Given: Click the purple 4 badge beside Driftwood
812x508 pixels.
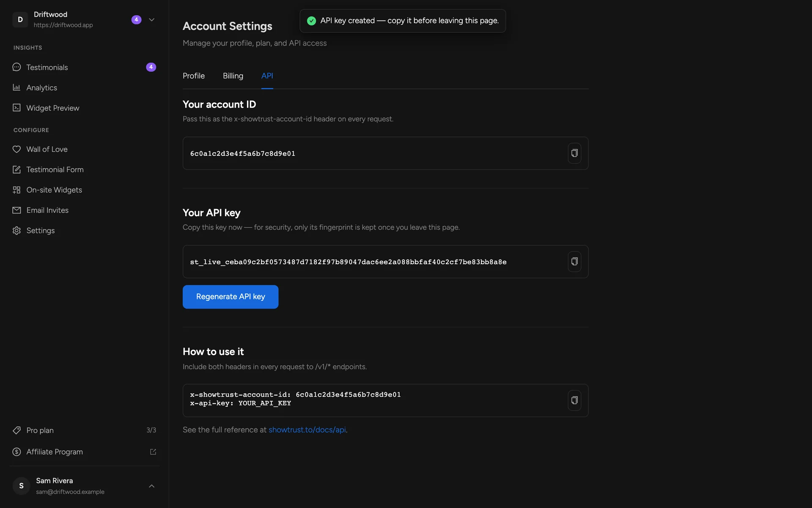Looking at the screenshot, I should 136,19.
